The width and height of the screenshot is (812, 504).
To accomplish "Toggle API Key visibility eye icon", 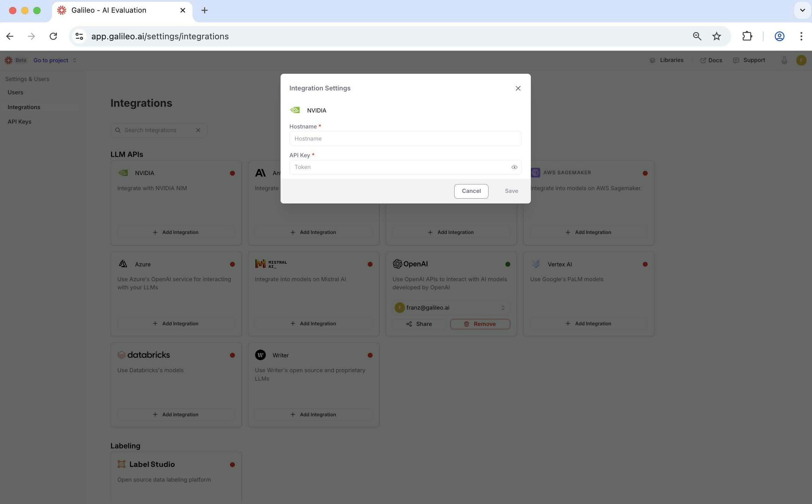I will [x=514, y=167].
